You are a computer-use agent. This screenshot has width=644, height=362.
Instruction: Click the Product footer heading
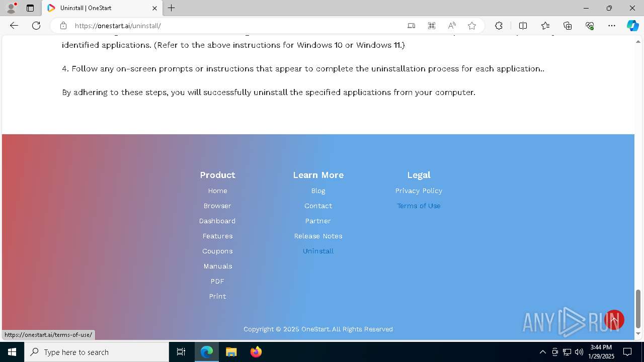pos(217,175)
